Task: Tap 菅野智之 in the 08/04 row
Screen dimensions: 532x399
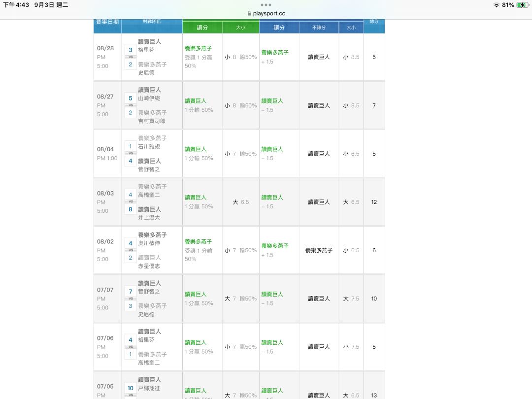Action: click(149, 169)
